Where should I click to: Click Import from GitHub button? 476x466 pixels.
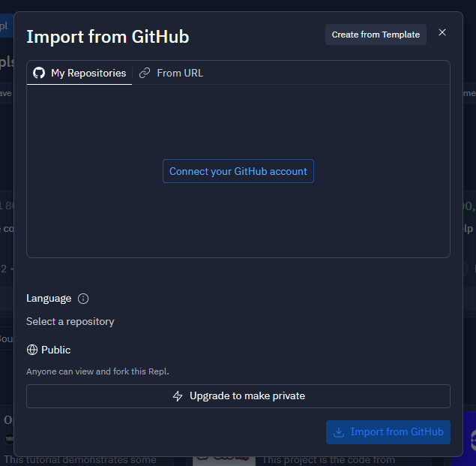[x=388, y=432]
